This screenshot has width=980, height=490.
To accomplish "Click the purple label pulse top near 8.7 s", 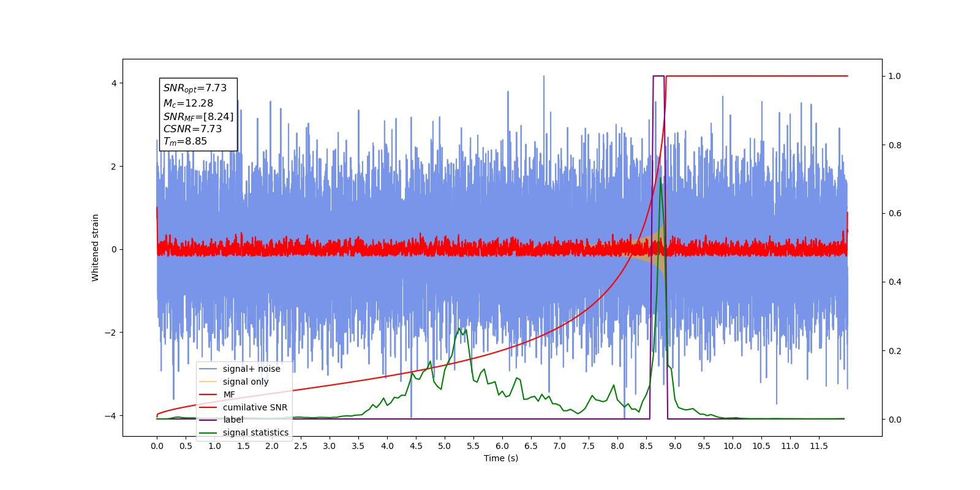I will click(x=658, y=76).
